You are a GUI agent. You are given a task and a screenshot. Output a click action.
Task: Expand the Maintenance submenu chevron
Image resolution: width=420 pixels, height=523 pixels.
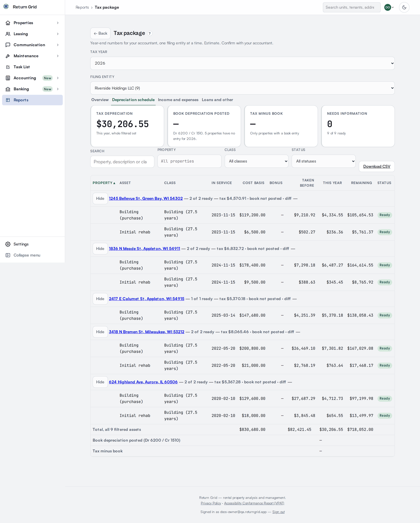(x=58, y=56)
